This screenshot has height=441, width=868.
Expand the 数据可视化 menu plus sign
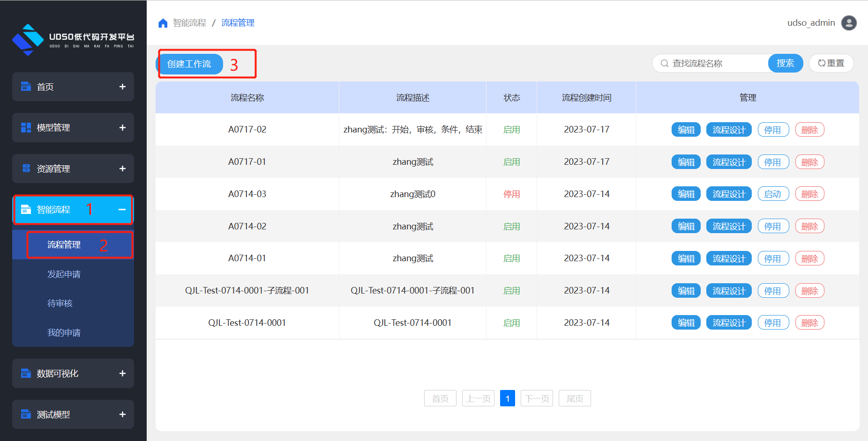coord(122,373)
